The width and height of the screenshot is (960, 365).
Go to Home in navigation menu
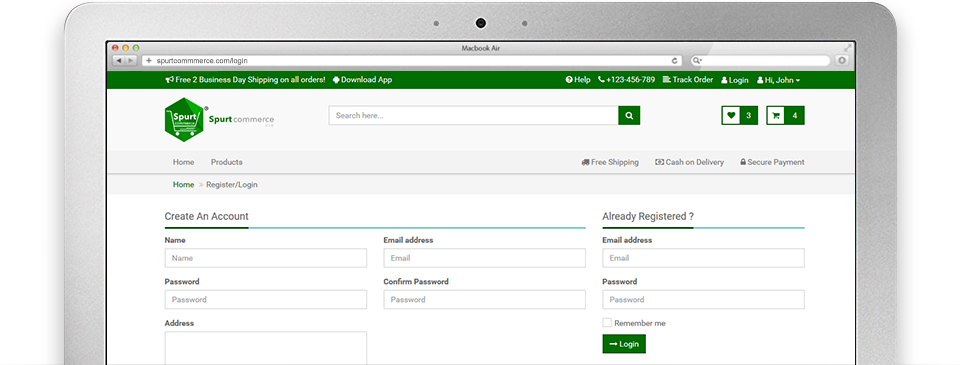(x=183, y=162)
